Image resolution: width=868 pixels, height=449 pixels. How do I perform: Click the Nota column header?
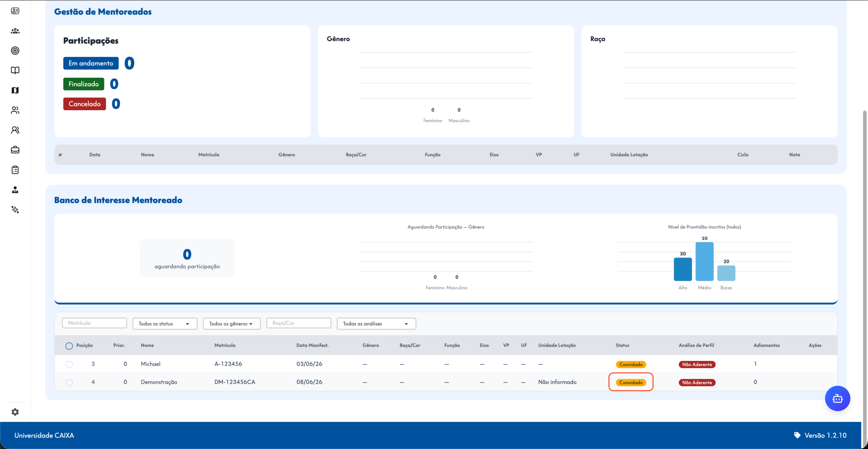pos(794,155)
